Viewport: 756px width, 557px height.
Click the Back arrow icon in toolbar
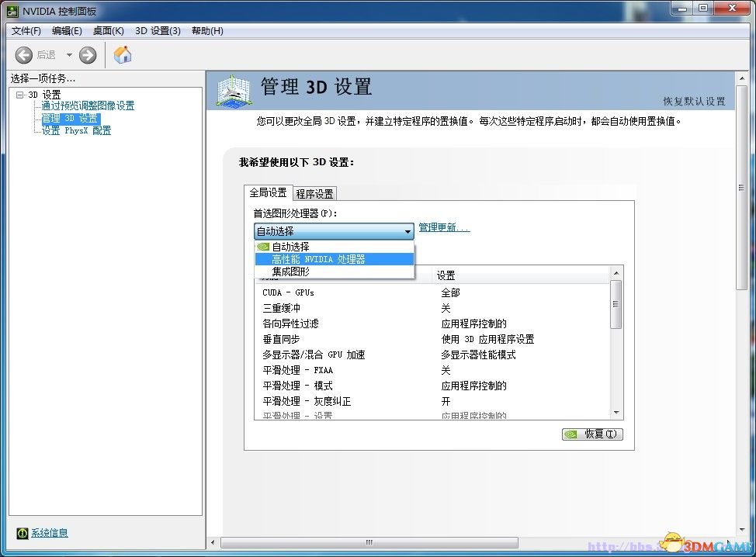pos(23,55)
